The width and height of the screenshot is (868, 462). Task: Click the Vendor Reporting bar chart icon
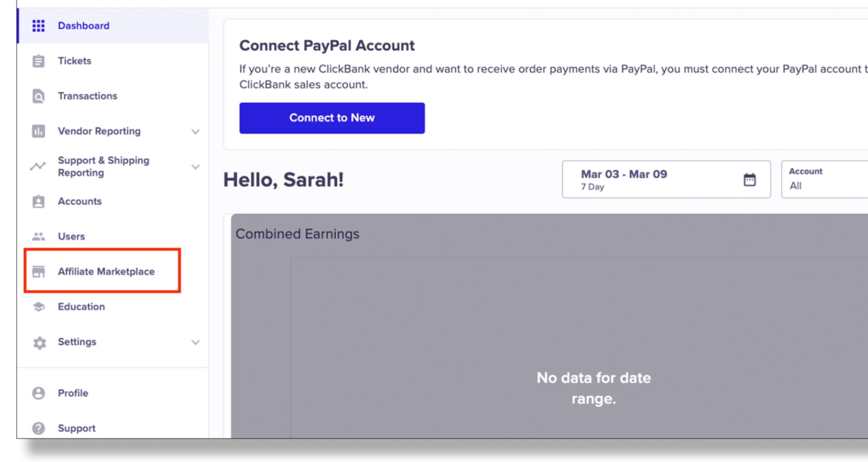click(x=38, y=131)
